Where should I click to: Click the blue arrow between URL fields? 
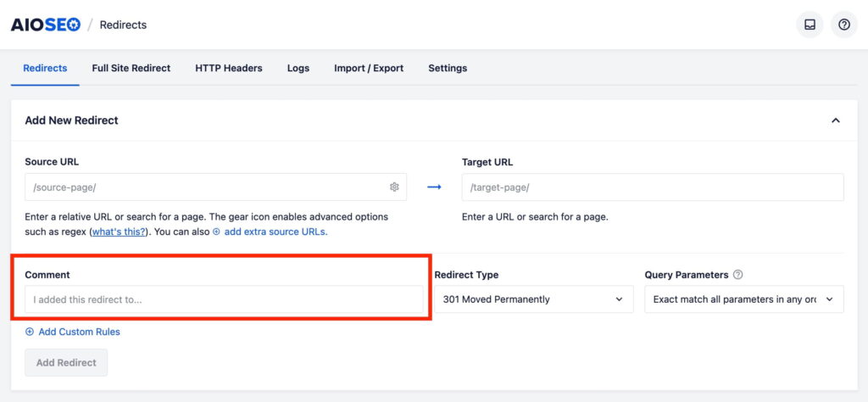[434, 187]
